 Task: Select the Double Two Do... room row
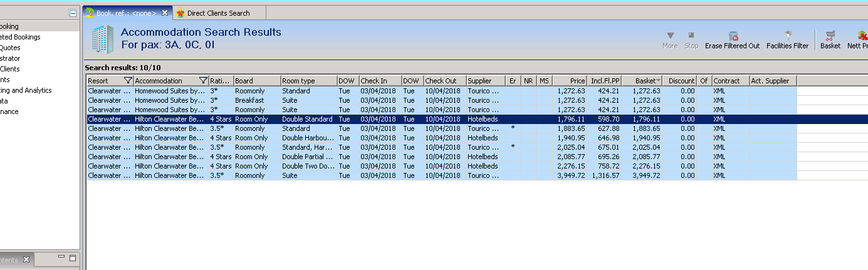tap(441, 166)
